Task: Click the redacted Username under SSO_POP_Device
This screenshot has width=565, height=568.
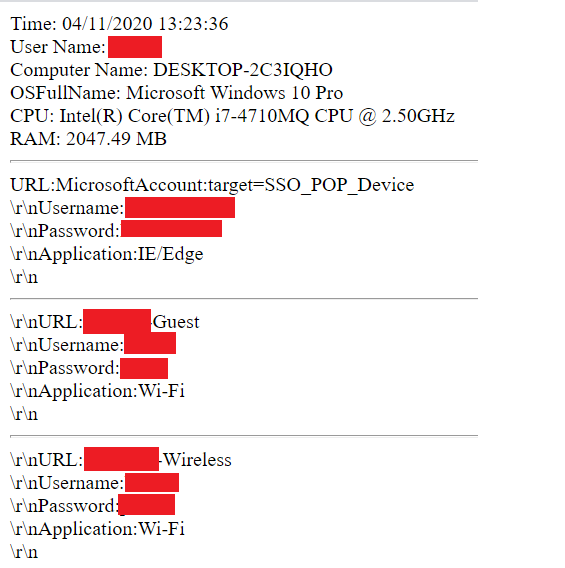Action: (x=180, y=208)
